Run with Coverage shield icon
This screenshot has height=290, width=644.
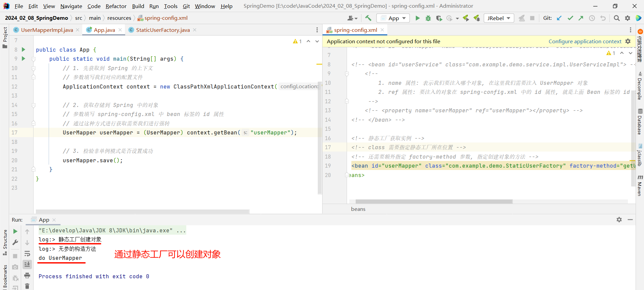[x=439, y=18]
